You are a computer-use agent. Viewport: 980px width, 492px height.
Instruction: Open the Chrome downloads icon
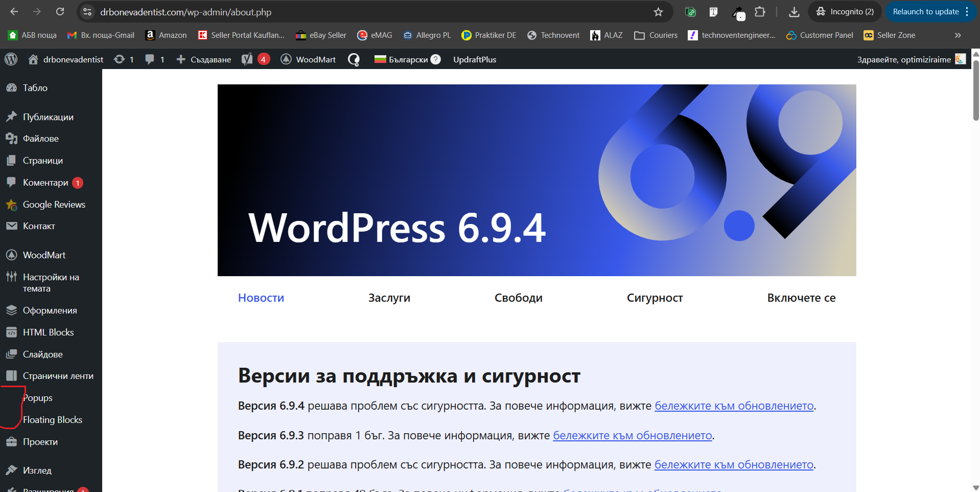[x=794, y=12]
